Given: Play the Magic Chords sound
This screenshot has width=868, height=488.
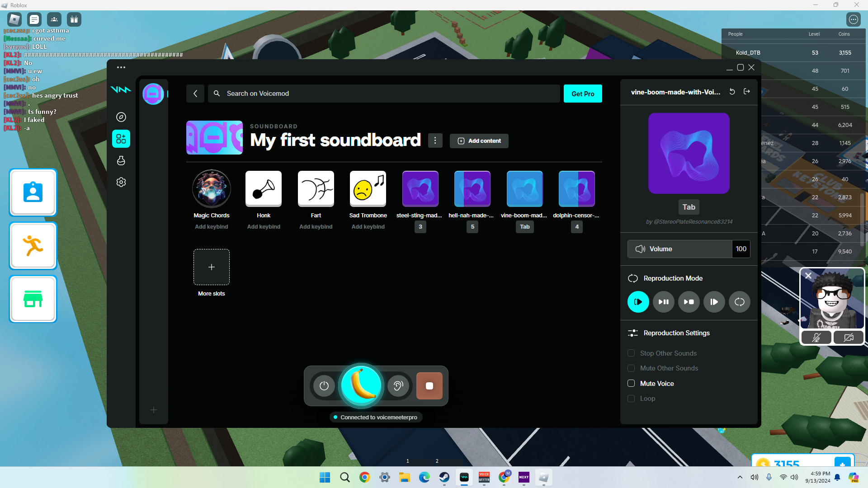Looking at the screenshot, I should point(212,189).
